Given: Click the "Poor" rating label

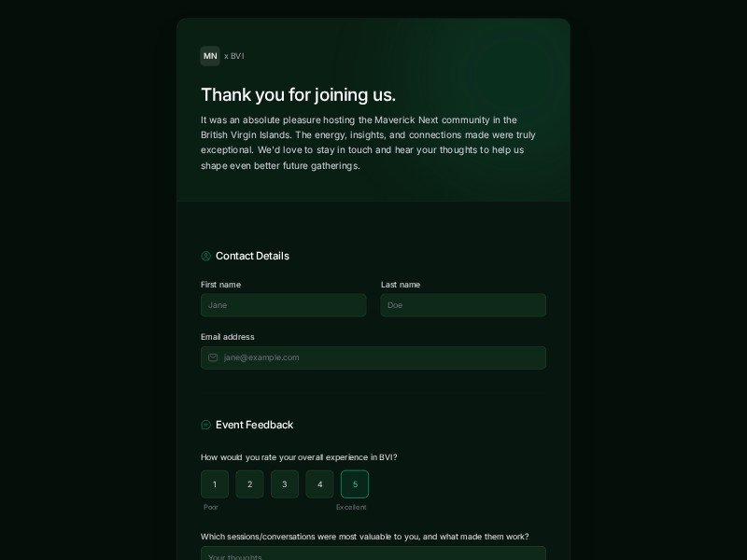Looking at the screenshot, I should (x=211, y=508).
